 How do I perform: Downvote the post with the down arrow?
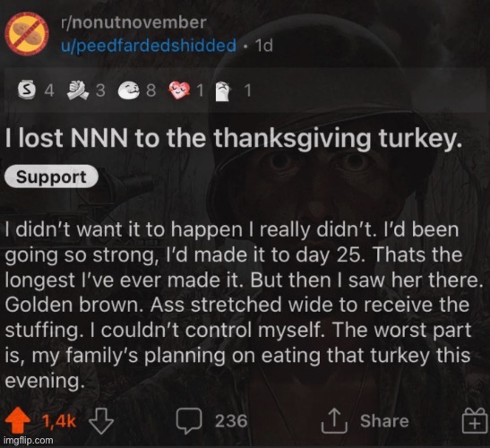(x=101, y=421)
